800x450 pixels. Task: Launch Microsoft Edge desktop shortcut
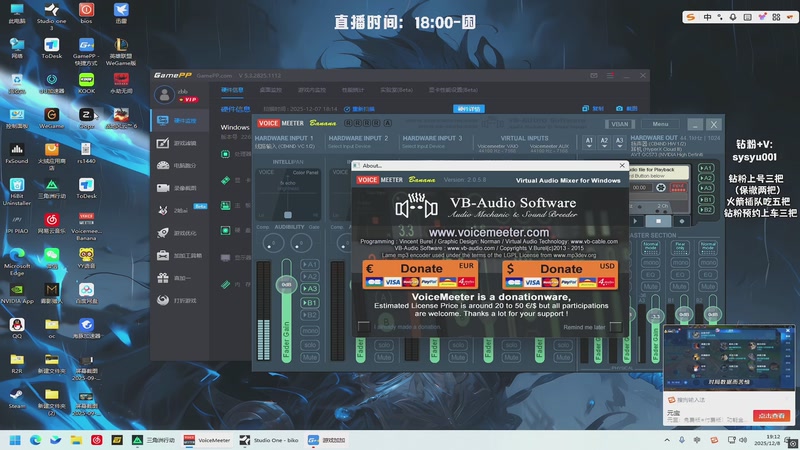pos(17,261)
